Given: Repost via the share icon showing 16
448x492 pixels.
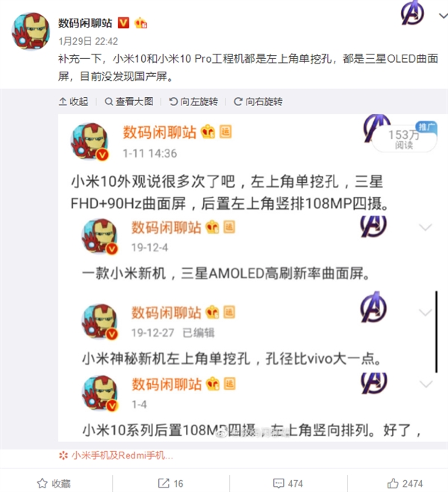Looking at the screenshot, I should pos(171,484).
